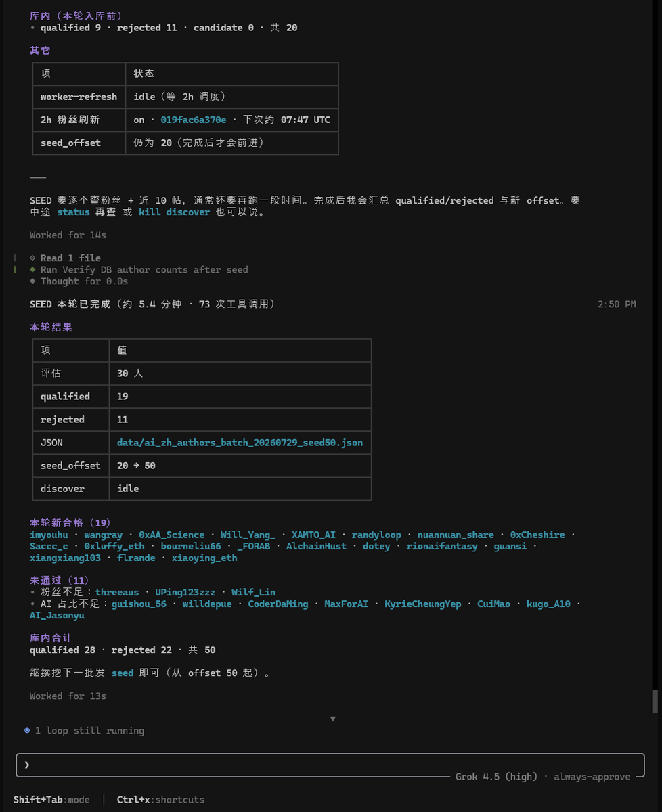The height and width of the screenshot is (812, 662).
Task: Click the green diamond before 'Run Verify DB'
Action: pos(32,269)
